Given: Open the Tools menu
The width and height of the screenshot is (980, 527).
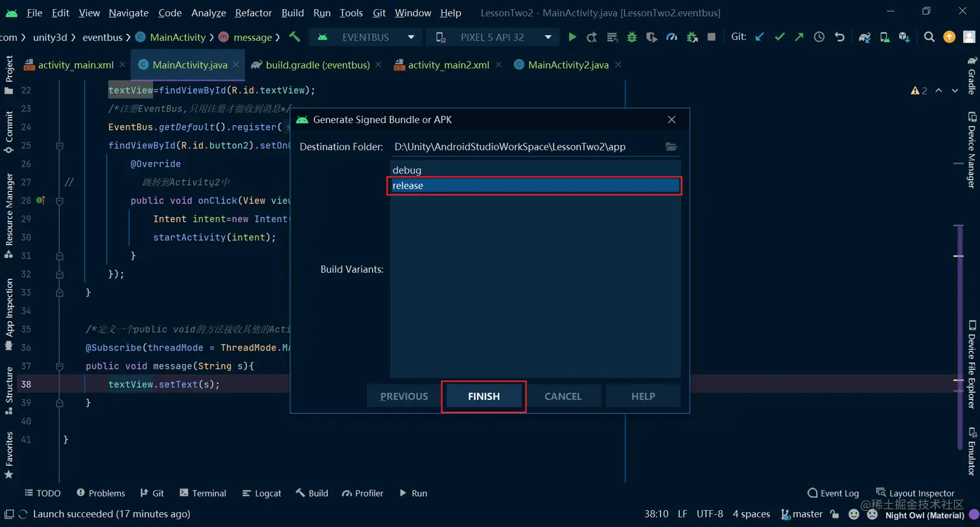Looking at the screenshot, I should pos(351,13).
